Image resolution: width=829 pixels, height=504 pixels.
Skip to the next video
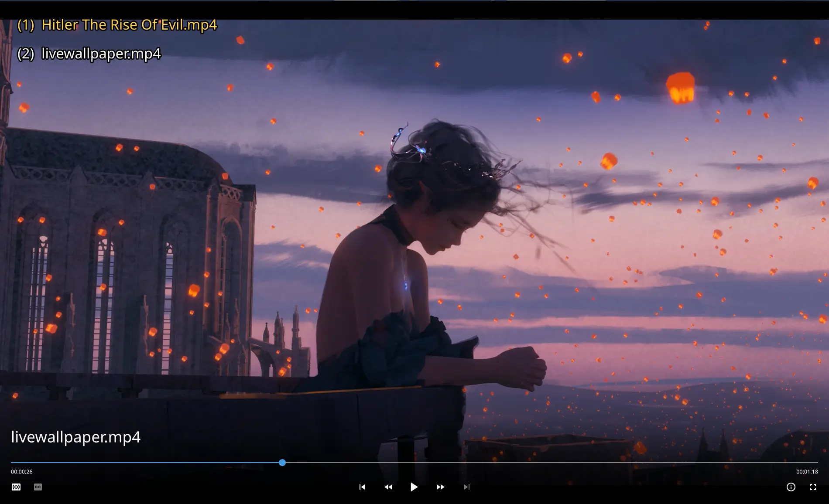point(466,487)
